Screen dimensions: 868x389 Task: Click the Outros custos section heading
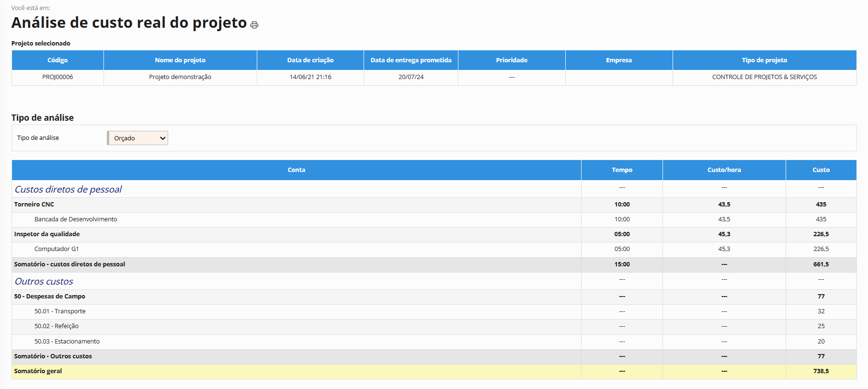tap(44, 281)
